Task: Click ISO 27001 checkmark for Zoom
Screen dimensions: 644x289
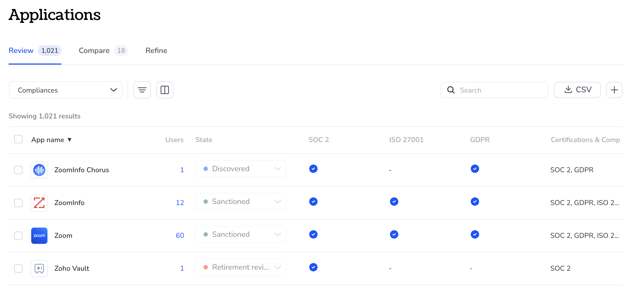Action: tap(394, 234)
